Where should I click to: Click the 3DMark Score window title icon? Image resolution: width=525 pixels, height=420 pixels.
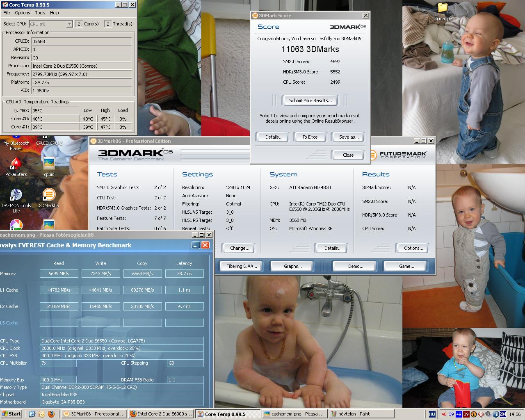255,16
